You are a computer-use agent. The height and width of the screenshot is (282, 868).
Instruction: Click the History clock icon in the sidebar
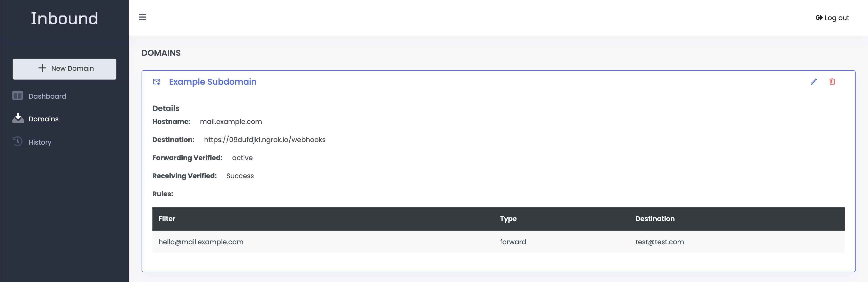click(x=18, y=141)
